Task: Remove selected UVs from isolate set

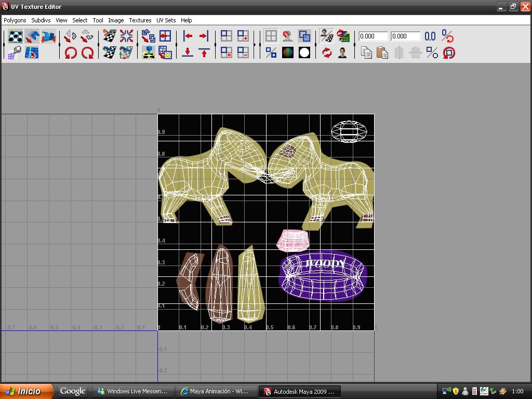Action: (x=243, y=53)
